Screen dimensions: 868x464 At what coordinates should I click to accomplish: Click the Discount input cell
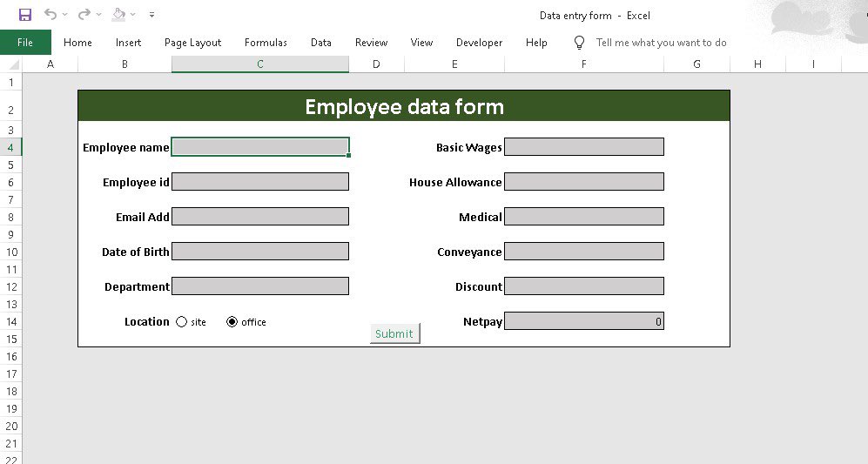(584, 286)
